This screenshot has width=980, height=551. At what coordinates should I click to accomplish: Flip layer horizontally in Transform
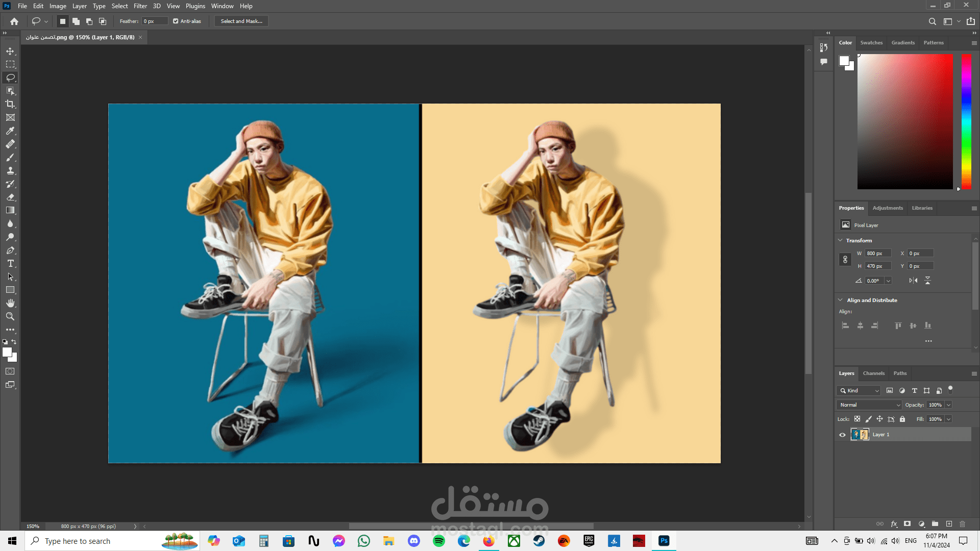(x=913, y=281)
